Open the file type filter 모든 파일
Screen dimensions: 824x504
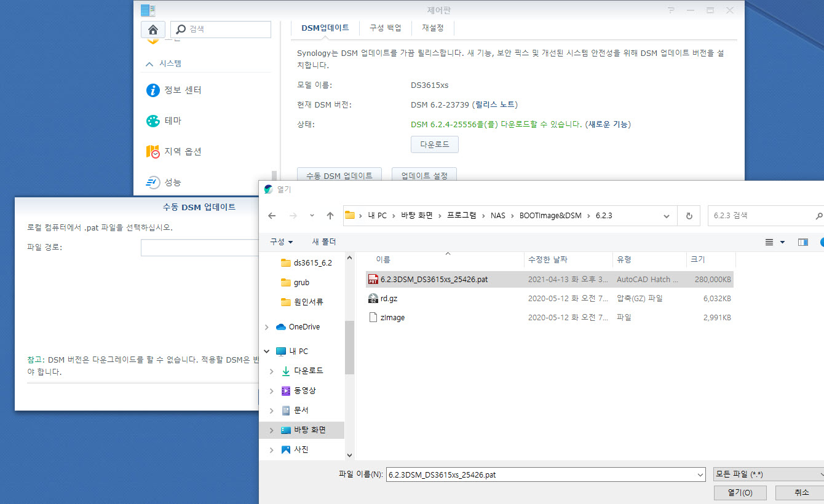pos(768,474)
